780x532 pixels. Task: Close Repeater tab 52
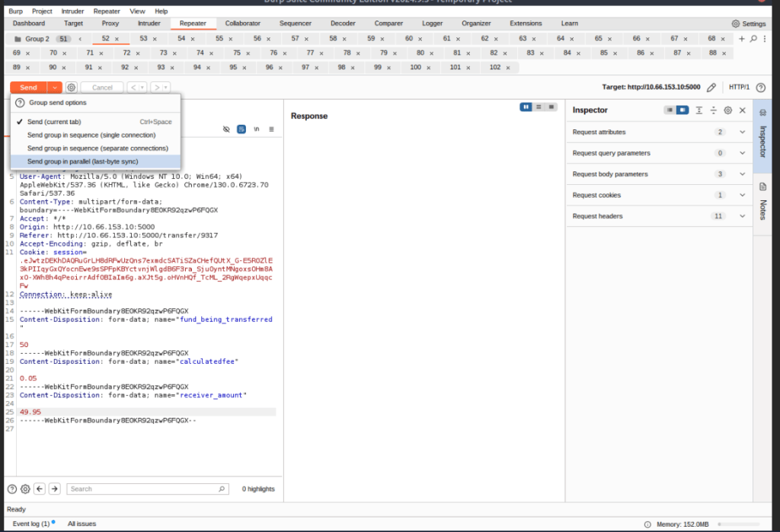(117, 39)
